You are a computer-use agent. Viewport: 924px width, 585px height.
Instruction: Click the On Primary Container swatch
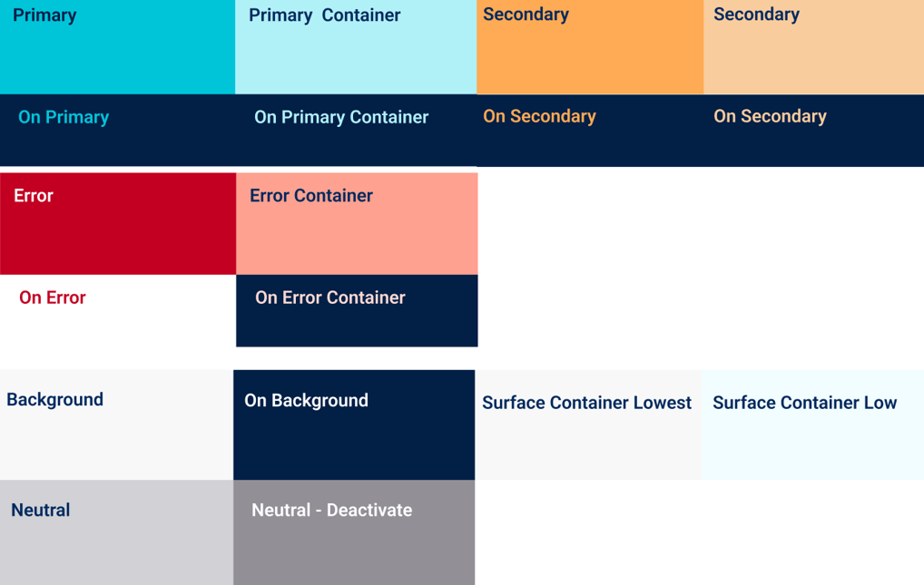356,131
